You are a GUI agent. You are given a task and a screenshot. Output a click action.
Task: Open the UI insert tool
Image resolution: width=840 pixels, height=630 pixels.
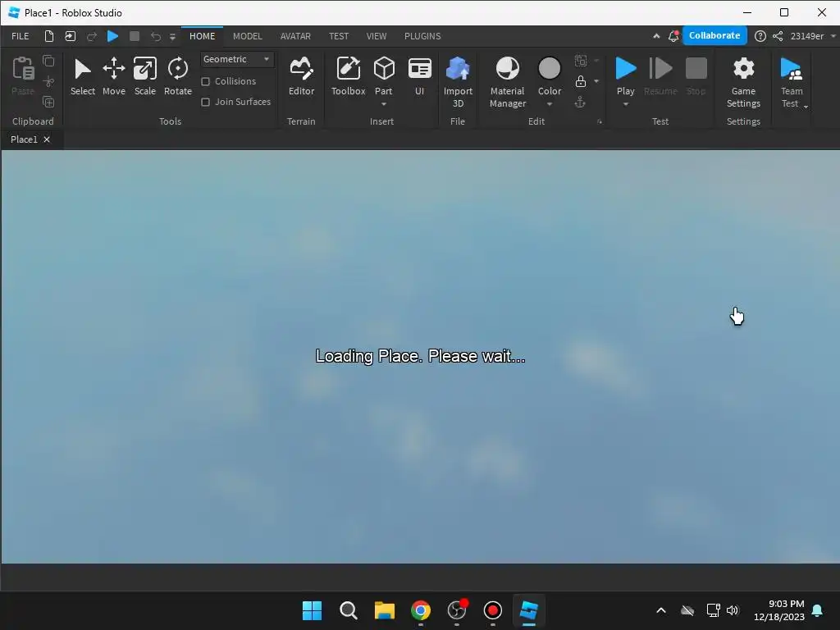click(419, 76)
